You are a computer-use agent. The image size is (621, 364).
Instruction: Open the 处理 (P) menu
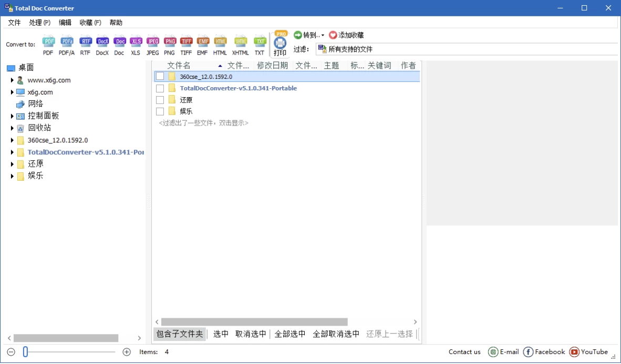click(40, 22)
